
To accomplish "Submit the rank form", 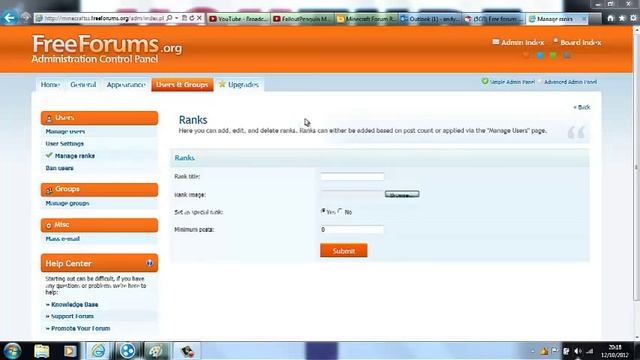I will (x=344, y=251).
